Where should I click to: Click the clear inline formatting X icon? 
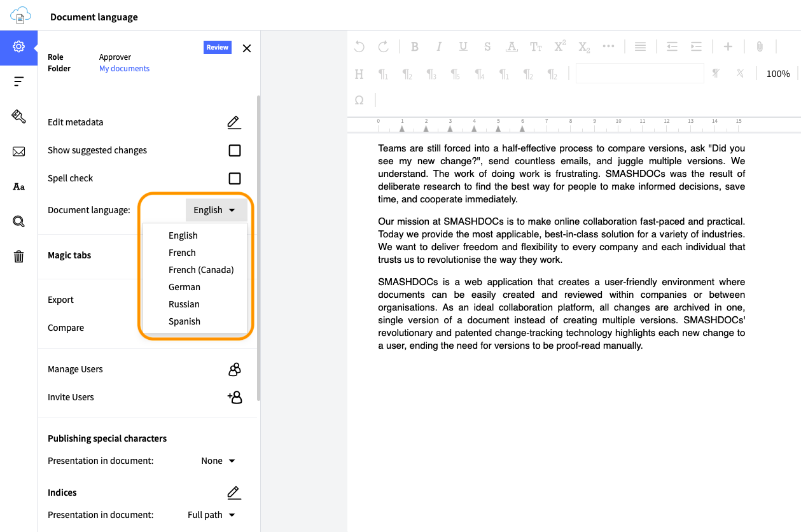(740, 74)
